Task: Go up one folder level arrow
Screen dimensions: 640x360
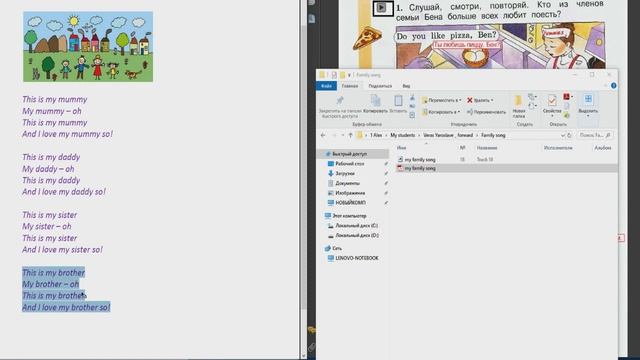Action: coord(350,135)
